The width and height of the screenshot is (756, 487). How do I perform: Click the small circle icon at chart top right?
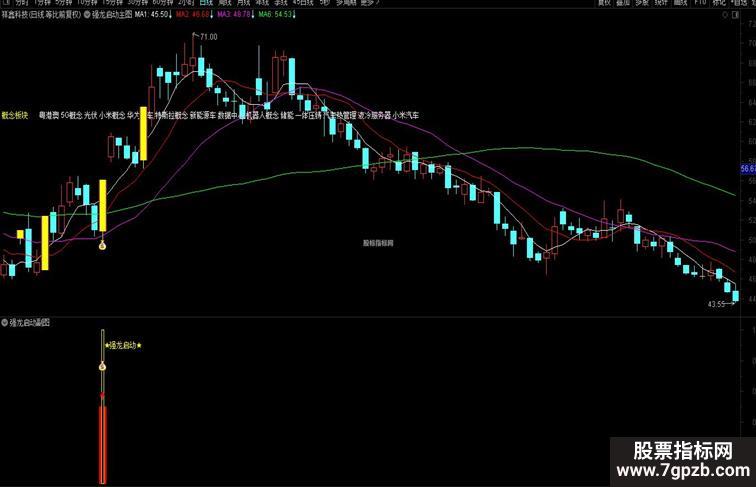pyautogui.click(x=725, y=14)
